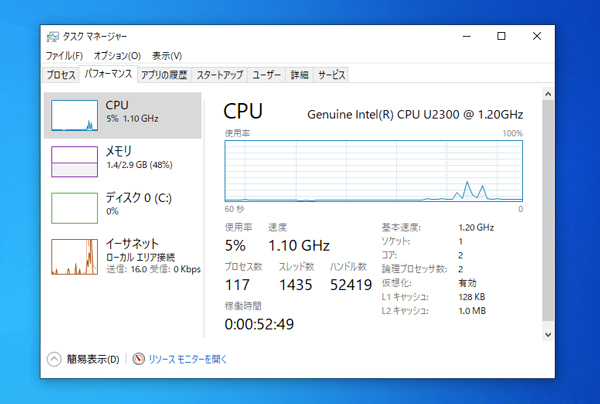Image resolution: width=600 pixels, height=404 pixels.
Task: Switch to the プロセス tab
Action: [61, 75]
